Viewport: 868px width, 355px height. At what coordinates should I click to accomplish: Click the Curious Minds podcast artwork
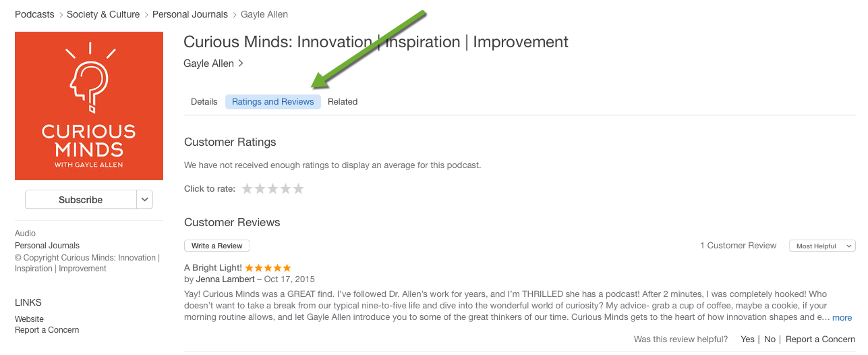point(89,106)
